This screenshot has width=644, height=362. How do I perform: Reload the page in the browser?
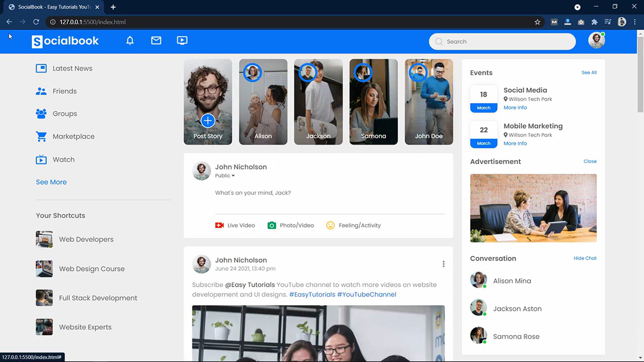click(x=36, y=22)
